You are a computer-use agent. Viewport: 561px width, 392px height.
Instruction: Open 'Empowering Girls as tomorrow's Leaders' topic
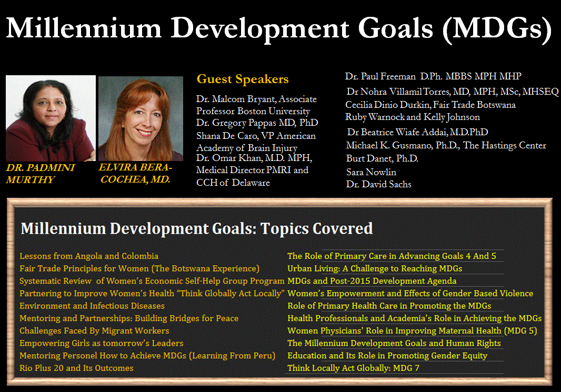click(x=101, y=344)
